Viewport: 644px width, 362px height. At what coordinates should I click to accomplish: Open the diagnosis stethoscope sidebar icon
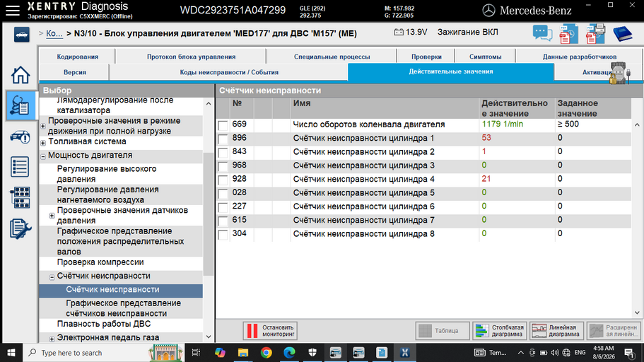[20, 105]
